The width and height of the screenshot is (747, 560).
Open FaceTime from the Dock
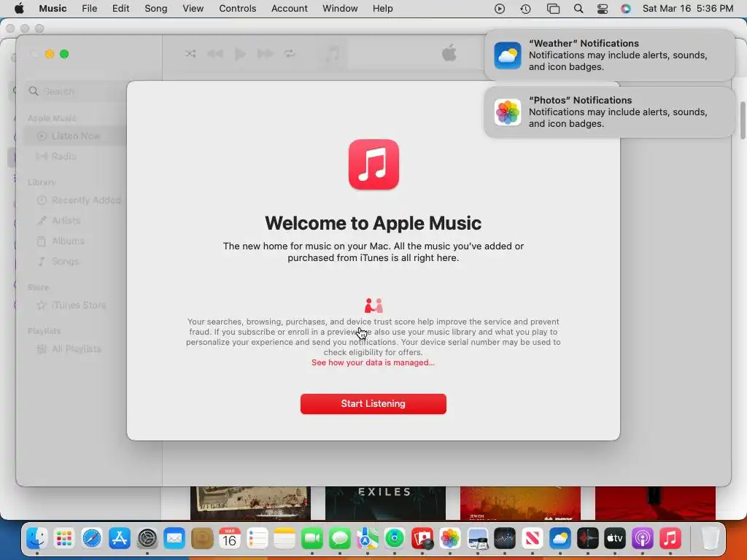coord(312,539)
